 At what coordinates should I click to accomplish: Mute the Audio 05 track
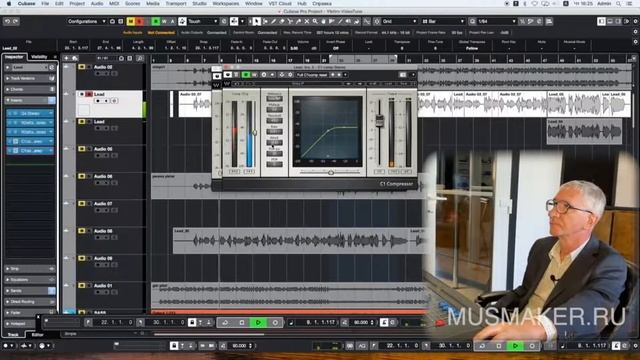pos(82,149)
